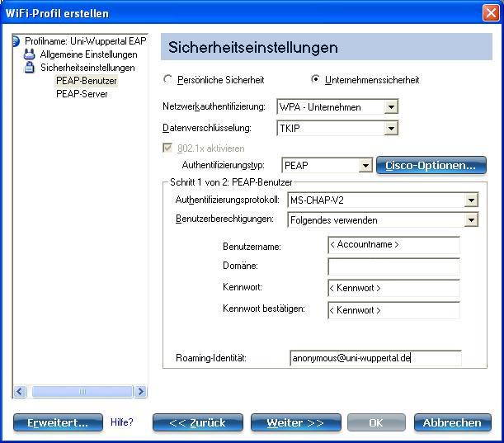504x443 pixels.
Task: Click the tree panel horizontal scrollbar thumb
Action: click(x=82, y=391)
